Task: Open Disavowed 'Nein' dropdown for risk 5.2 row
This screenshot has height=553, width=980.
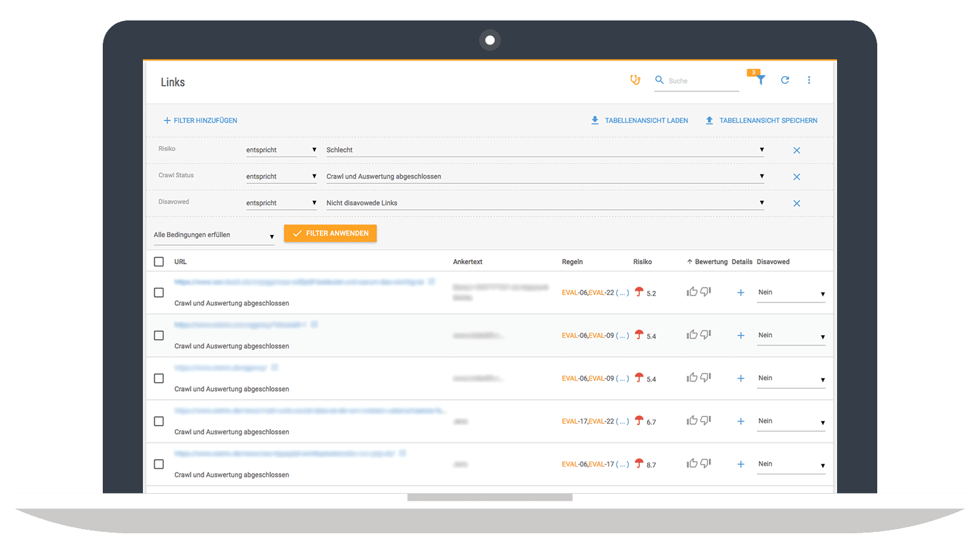Action: click(x=791, y=293)
